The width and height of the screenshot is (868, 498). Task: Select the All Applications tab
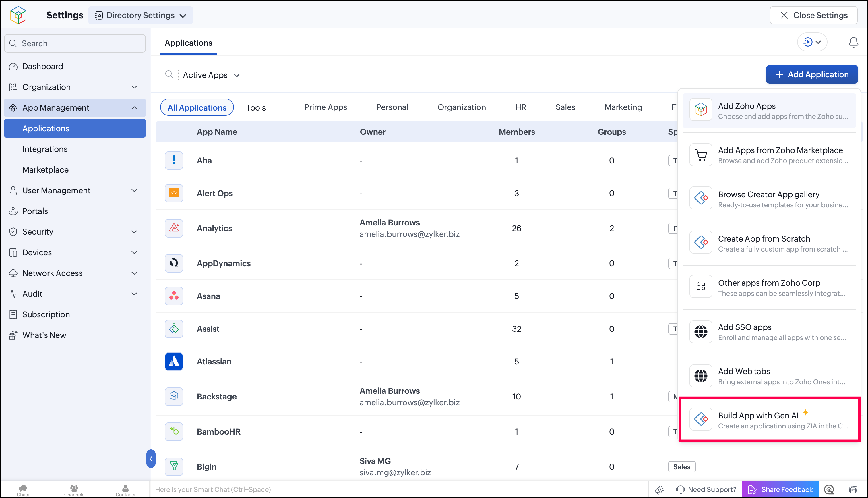[x=197, y=107]
